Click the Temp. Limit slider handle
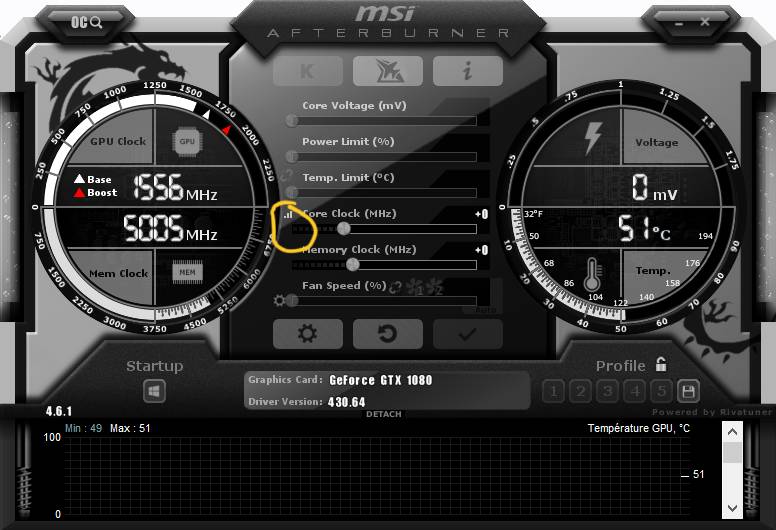Image resolution: width=776 pixels, height=530 pixels. pyautogui.click(x=292, y=193)
